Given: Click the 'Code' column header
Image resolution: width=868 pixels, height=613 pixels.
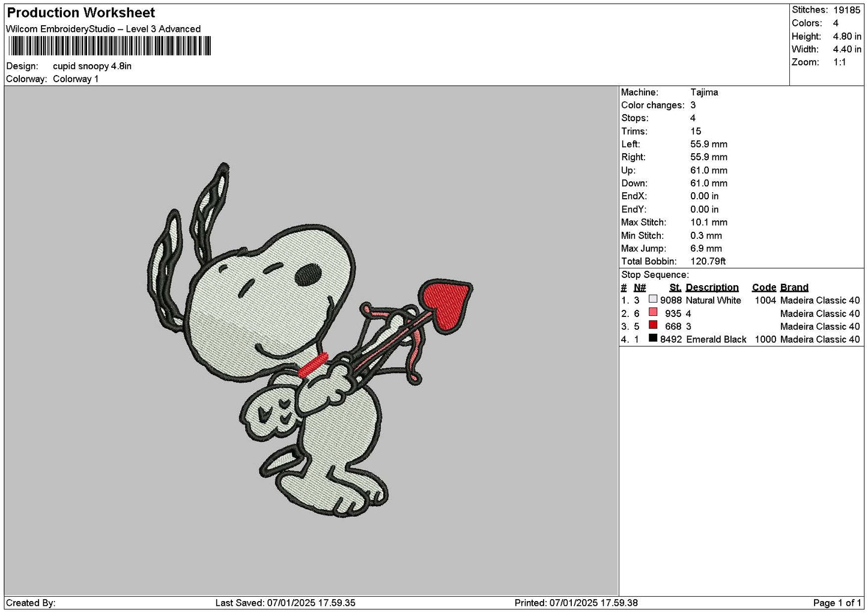Looking at the screenshot, I should click(764, 288).
